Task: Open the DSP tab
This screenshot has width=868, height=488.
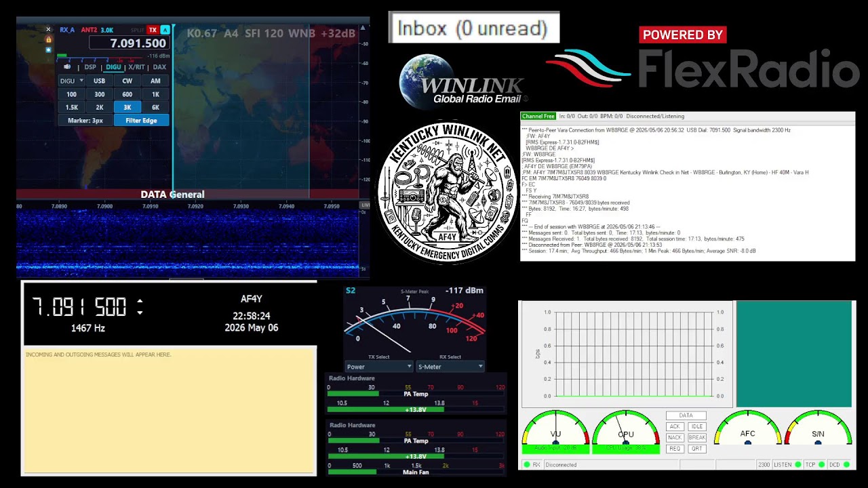Action: pos(90,67)
